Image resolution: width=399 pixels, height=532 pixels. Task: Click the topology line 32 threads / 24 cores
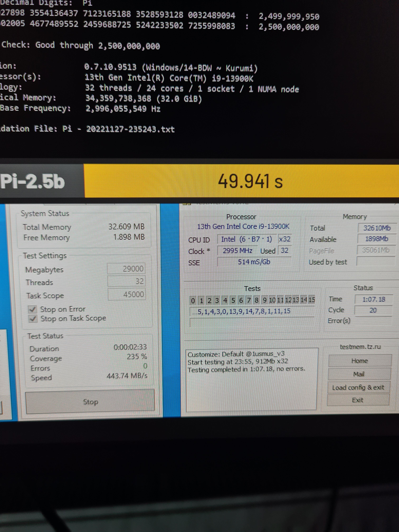(192, 89)
